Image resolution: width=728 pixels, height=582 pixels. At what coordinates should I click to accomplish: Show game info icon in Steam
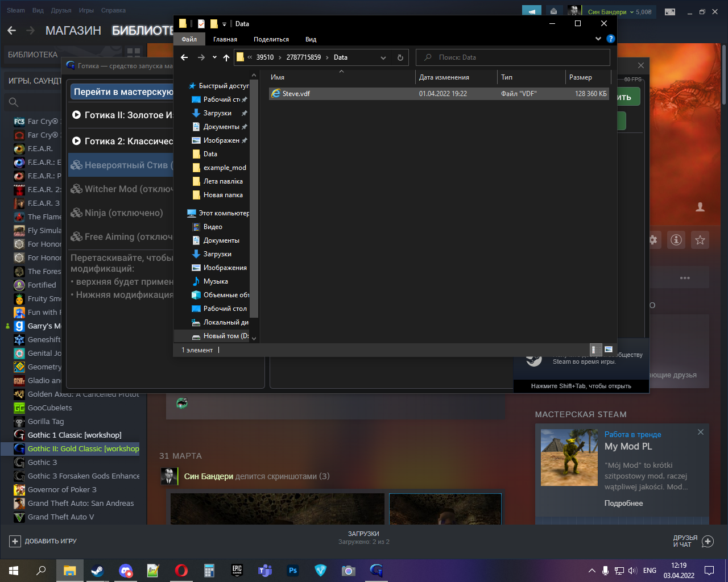tap(676, 240)
